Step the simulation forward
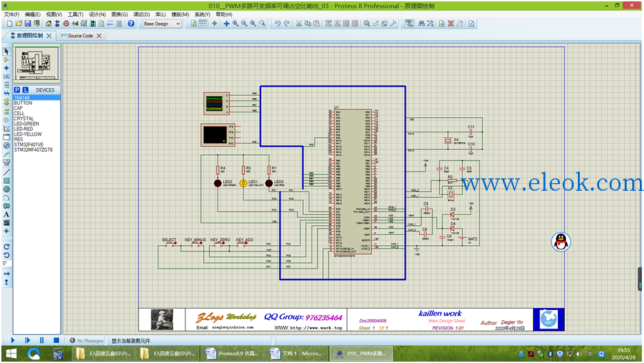 point(28,340)
